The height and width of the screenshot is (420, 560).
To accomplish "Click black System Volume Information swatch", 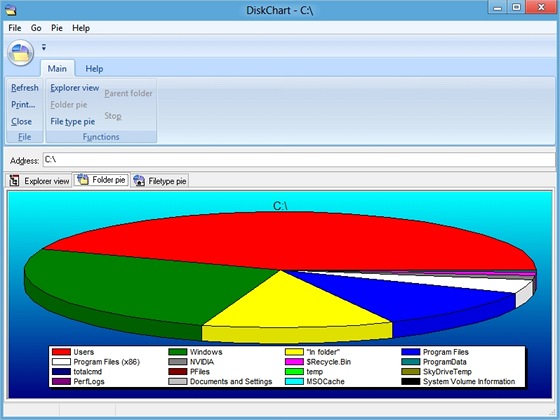I will point(411,381).
